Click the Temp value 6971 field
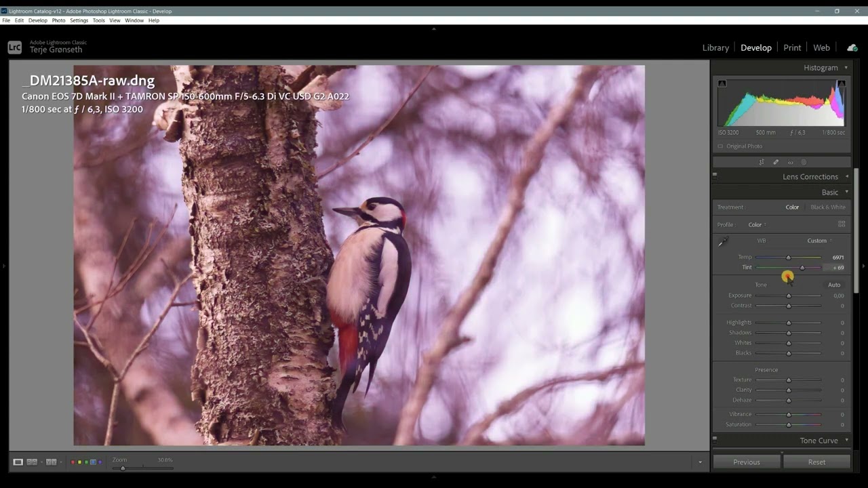Image resolution: width=868 pixels, height=488 pixels. [x=837, y=258]
